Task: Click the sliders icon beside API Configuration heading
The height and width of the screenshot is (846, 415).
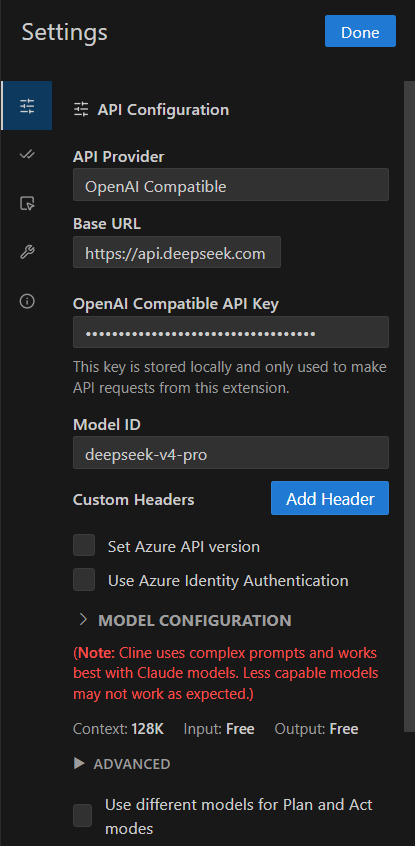Action: pos(81,110)
